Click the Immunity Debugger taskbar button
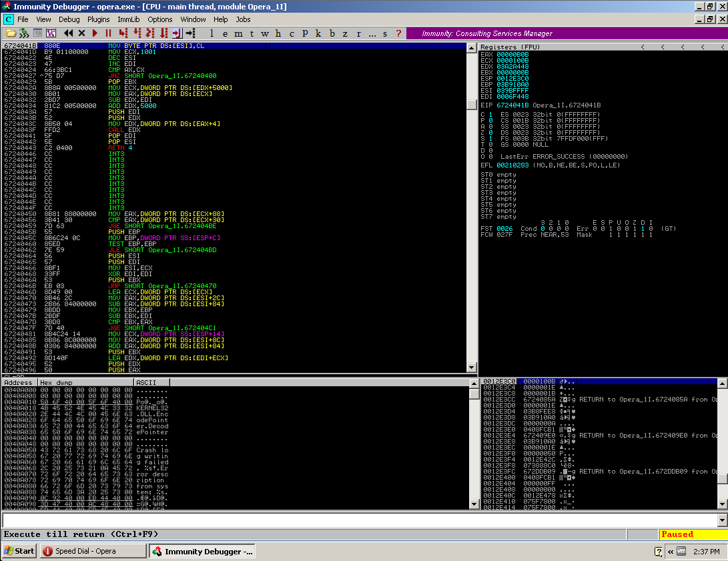This screenshot has width=728, height=561. (202, 551)
